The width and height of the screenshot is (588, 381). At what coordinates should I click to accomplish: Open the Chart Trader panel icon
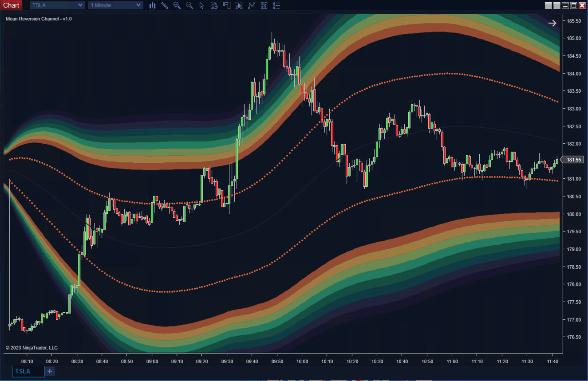point(226,5)
